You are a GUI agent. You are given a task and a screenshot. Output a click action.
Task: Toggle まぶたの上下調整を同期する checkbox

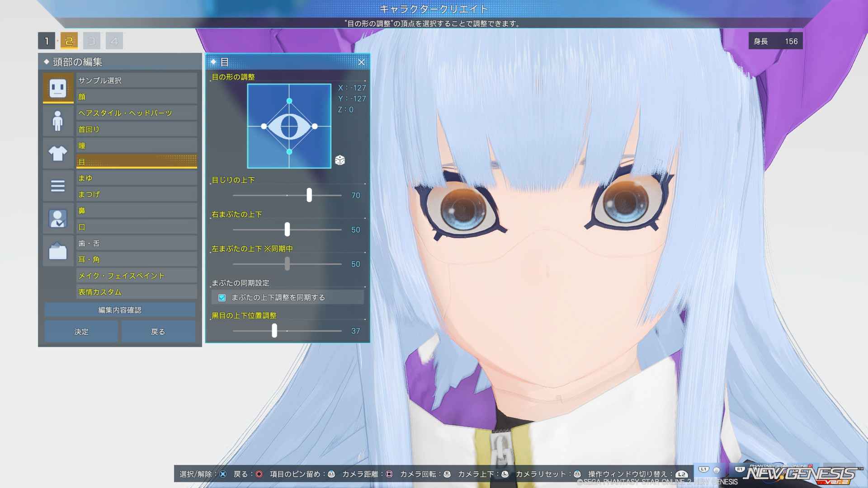click(222, 297)
